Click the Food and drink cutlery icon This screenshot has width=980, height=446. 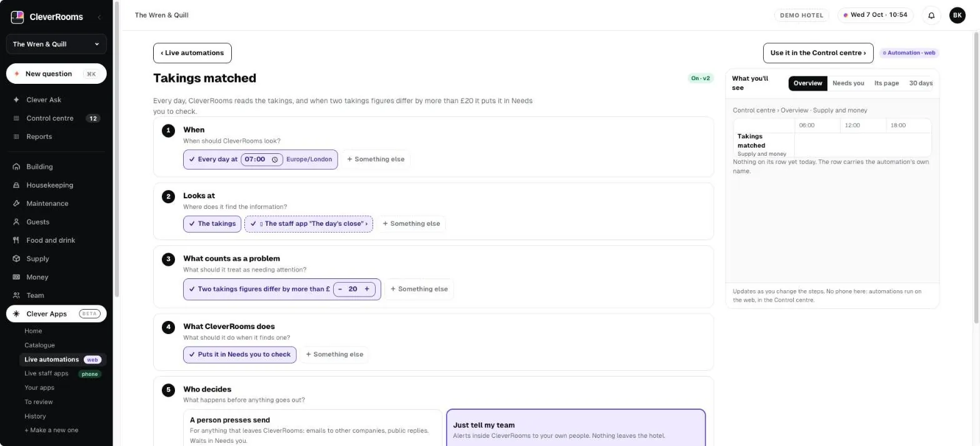pos(16,240)
